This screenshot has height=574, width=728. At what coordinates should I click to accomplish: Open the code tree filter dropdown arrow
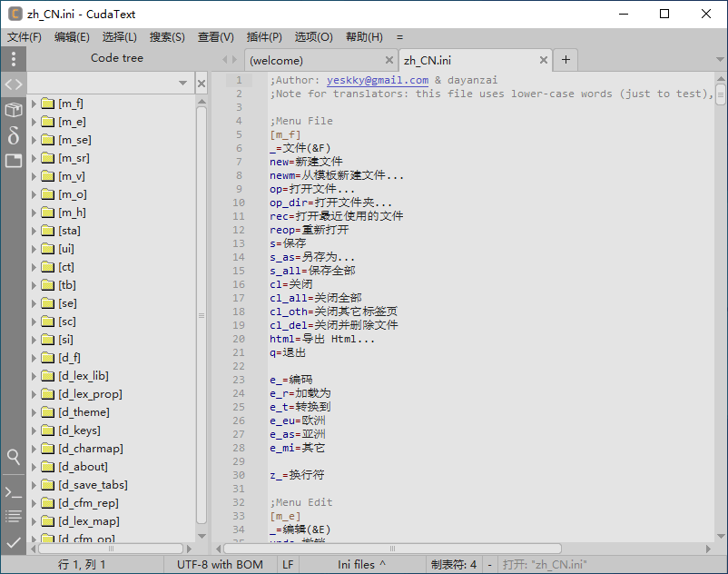coord(183,84)
